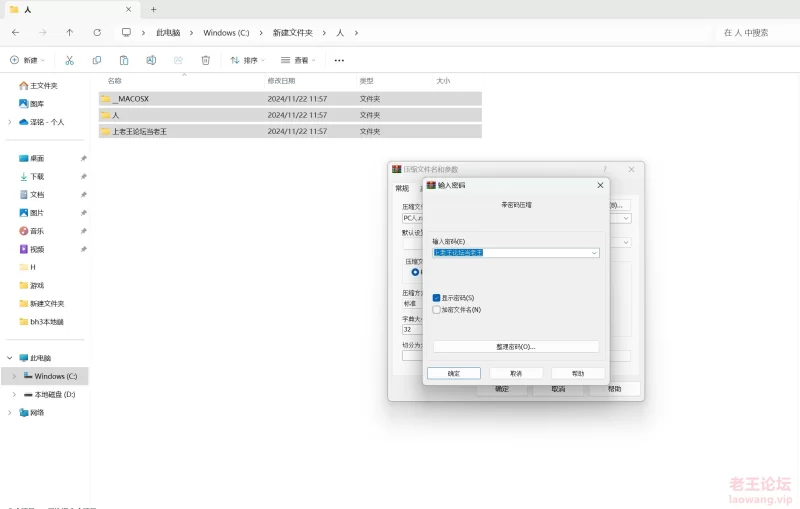The height and width of the screenshot is (509, 800).
Task: Expand the Windows (C:) tree node
Action: pos(14,376)
